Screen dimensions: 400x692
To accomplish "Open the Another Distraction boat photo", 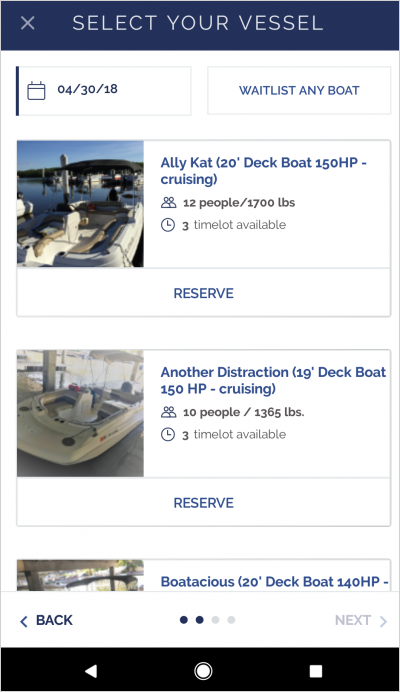I will click(x=80, y=414).
